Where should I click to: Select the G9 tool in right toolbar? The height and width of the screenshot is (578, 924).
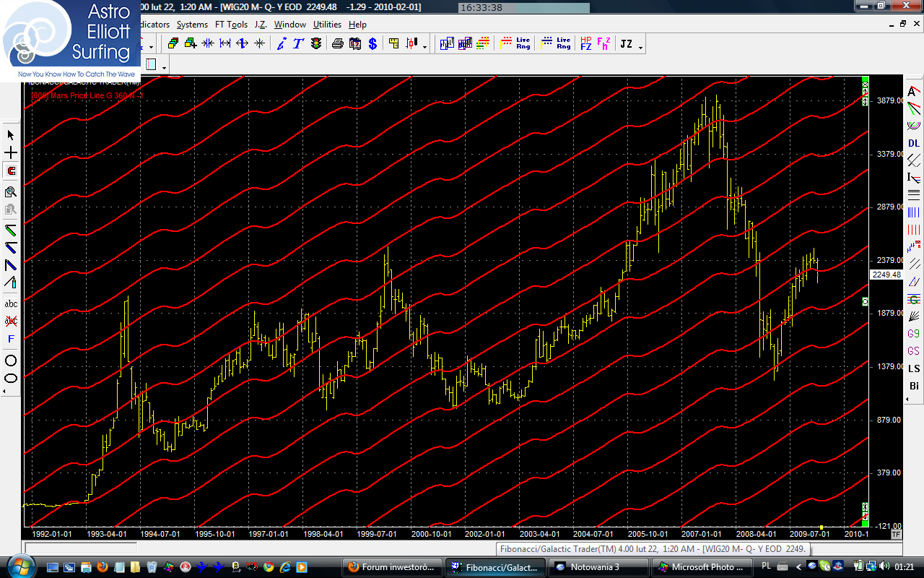click(x=914, y=334)
